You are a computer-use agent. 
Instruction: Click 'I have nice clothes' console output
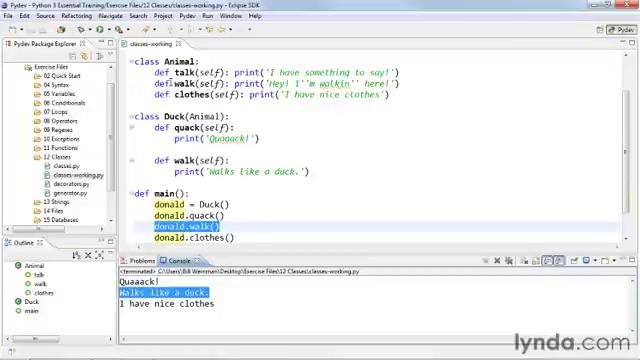point(167,304)
